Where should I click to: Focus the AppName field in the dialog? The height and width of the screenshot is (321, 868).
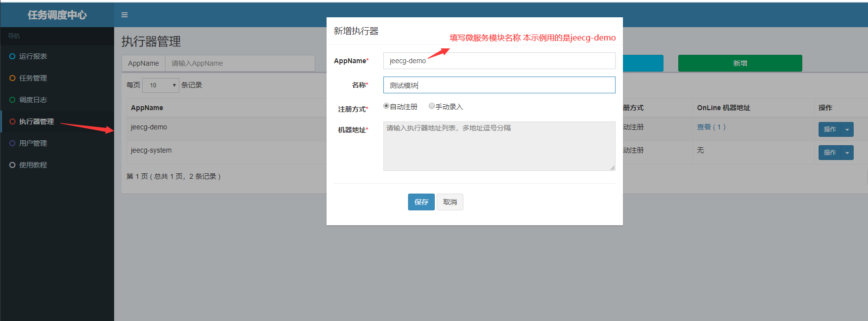tap(499, 61)
